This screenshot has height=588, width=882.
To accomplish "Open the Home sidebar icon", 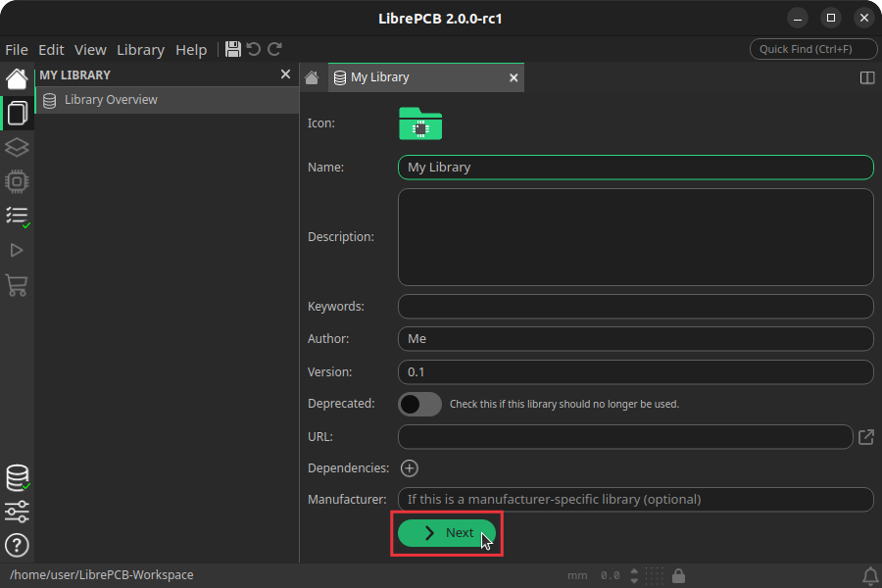I will 17,77.
